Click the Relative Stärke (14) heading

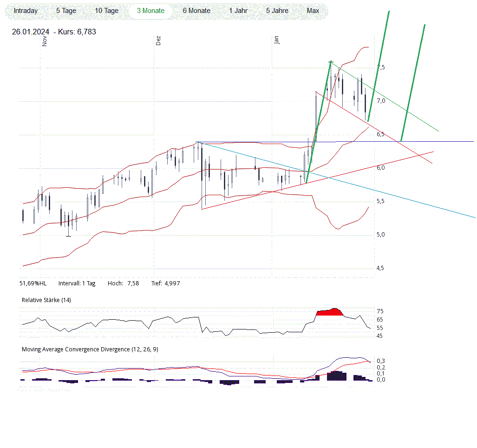46,300
